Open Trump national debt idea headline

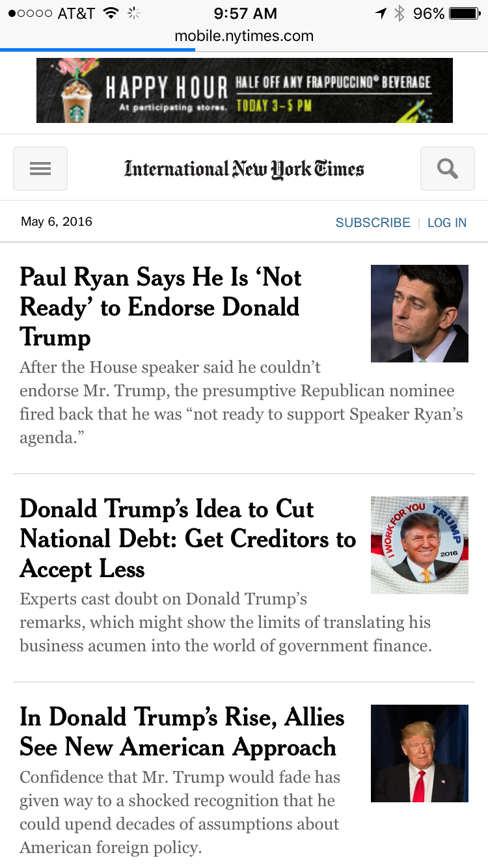(187, 539)
